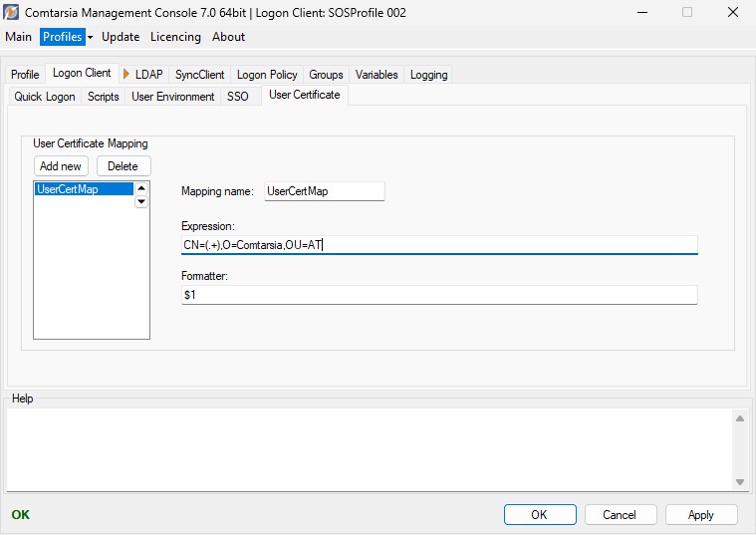
Task: Move UserCertMap down with the down arrow
Action: [x=141, y=201]
